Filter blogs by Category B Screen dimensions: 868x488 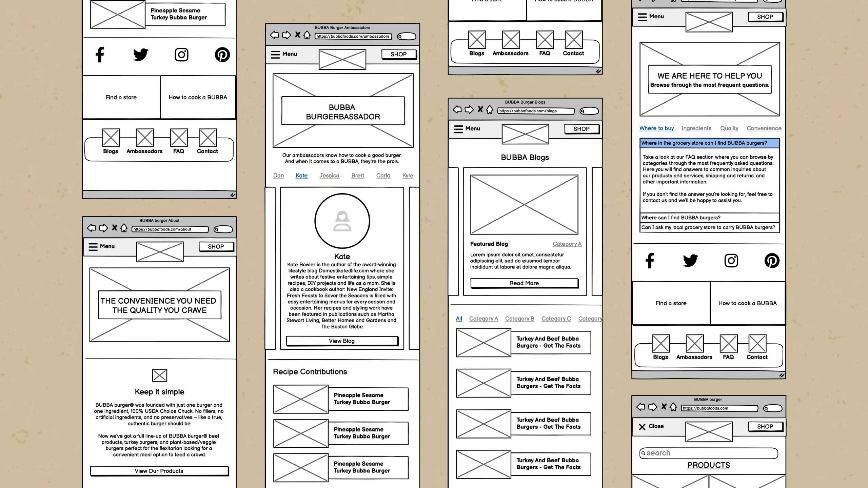point(519,319)
